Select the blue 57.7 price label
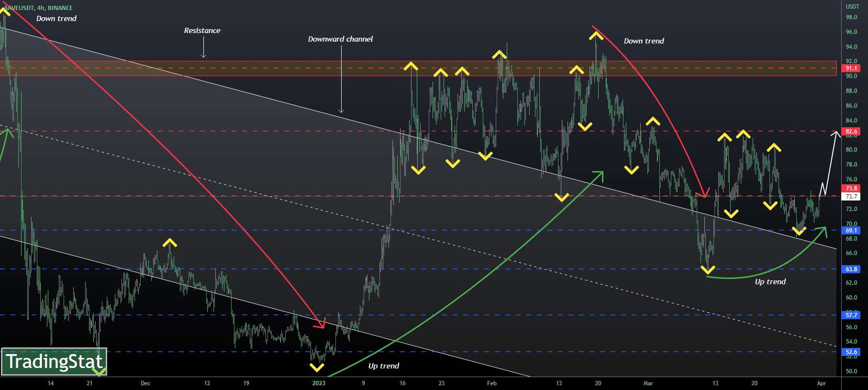This screenshot has width=868, height=390. click(852, 315)
